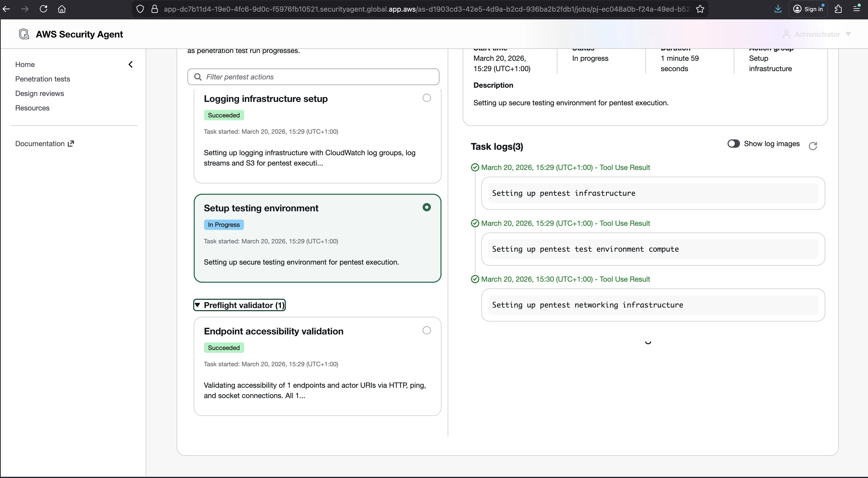Go to browser home page icon
The height and width of the screenshot is (478, 868).
[x=62, y=9]
